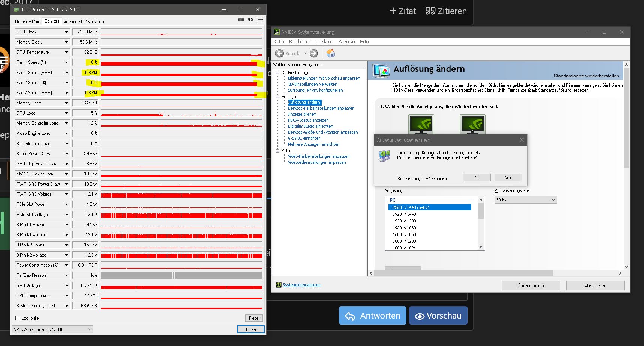Click the Abbrechen button

point(595,286)
